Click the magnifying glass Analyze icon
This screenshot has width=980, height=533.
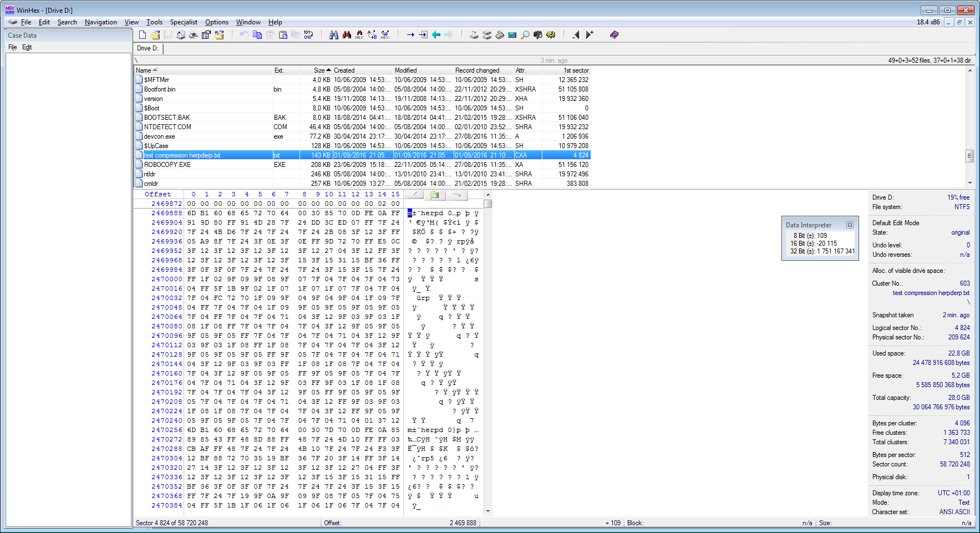[x=525, y=35]
